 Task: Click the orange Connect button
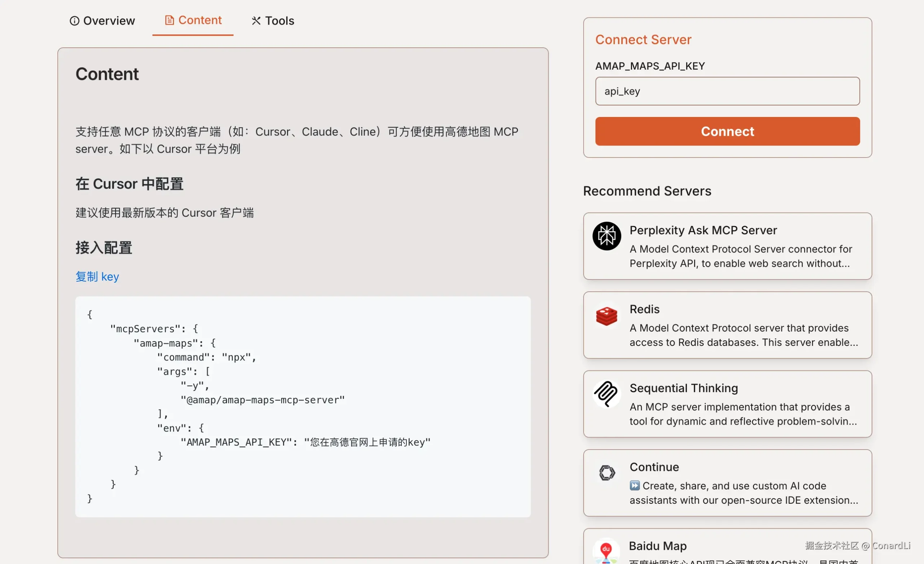click(x=727, y=131)
